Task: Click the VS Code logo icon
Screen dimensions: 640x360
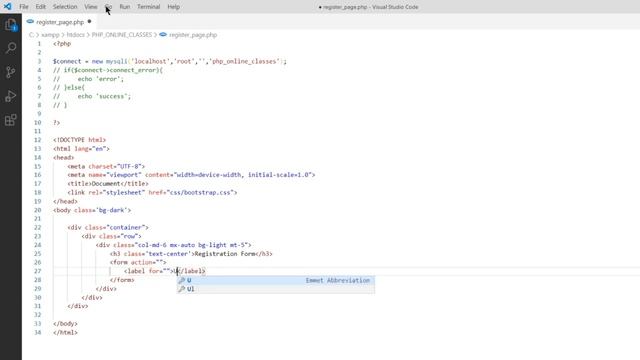Action: coord(8,7)
